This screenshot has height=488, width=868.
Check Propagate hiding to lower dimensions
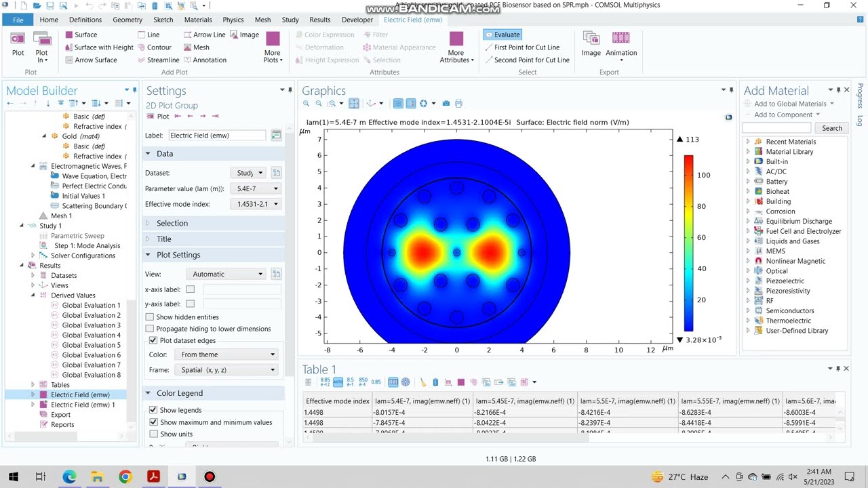tap(150, 329)
